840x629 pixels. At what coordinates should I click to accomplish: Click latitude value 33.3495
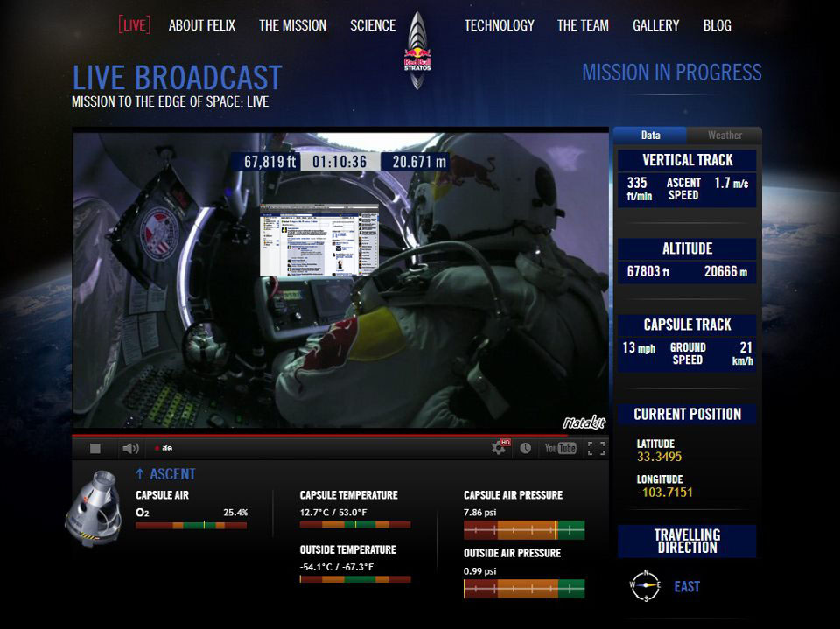tap(659, 457)
